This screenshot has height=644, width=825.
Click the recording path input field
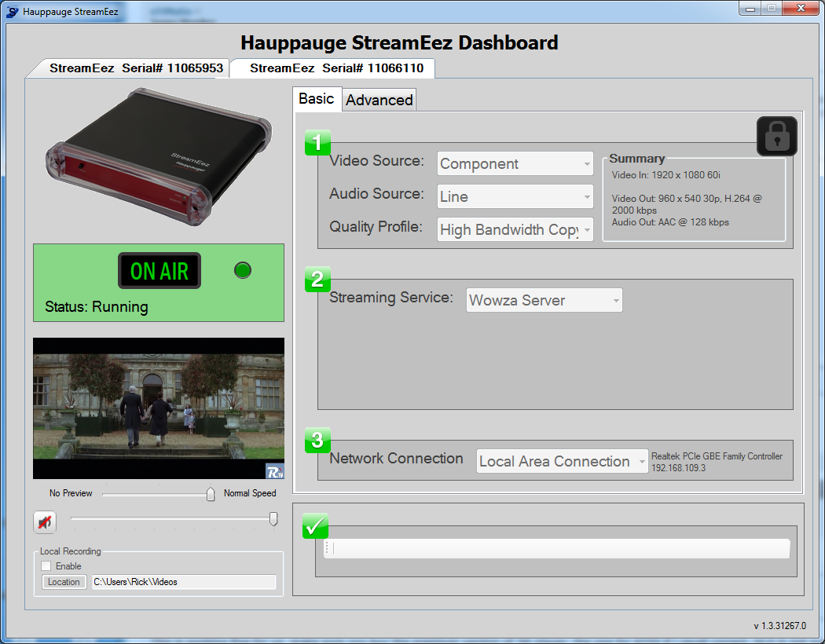click(184, 582)
